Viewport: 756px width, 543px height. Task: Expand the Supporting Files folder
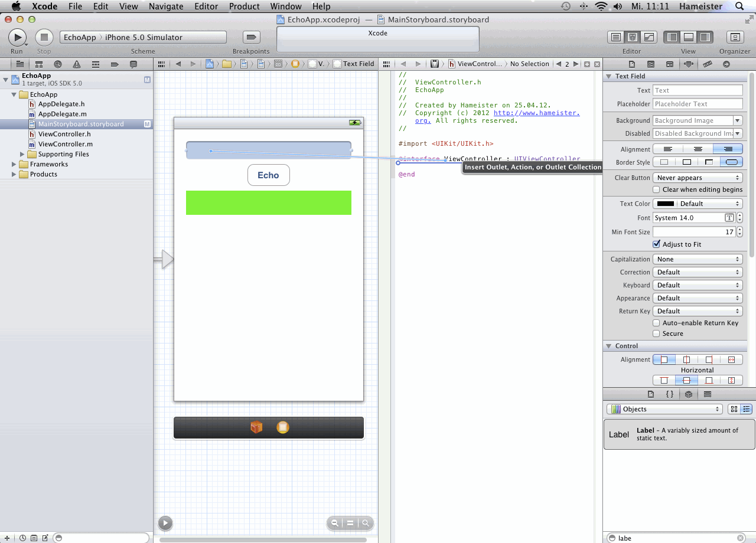click(x=22, y=154)
